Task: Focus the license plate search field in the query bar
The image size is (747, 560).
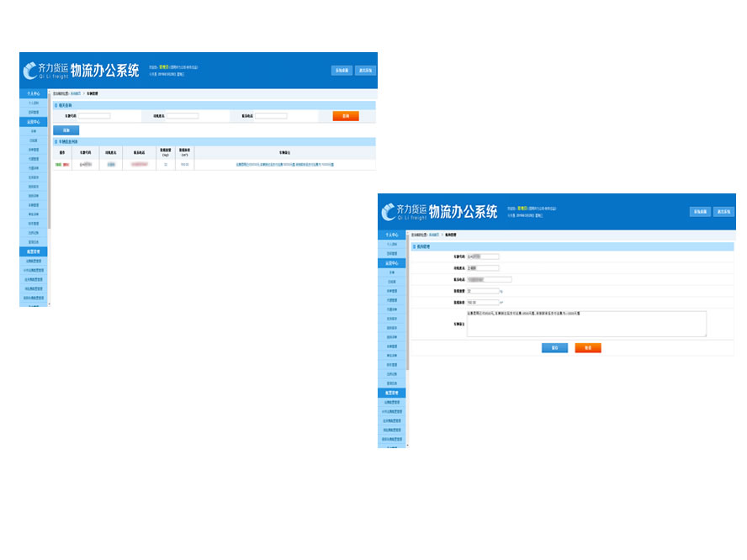Action: pos(94,116)
